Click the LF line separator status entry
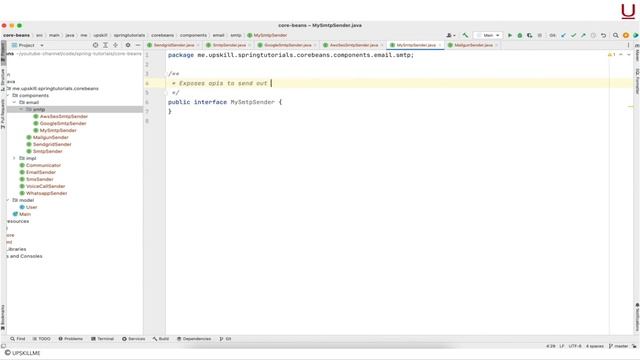 [562, 346]
